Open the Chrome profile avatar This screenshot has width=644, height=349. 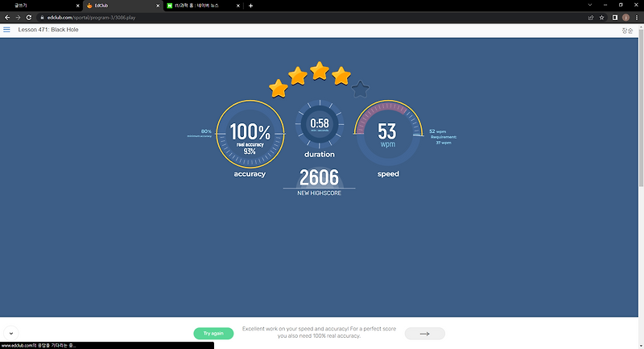626,18
